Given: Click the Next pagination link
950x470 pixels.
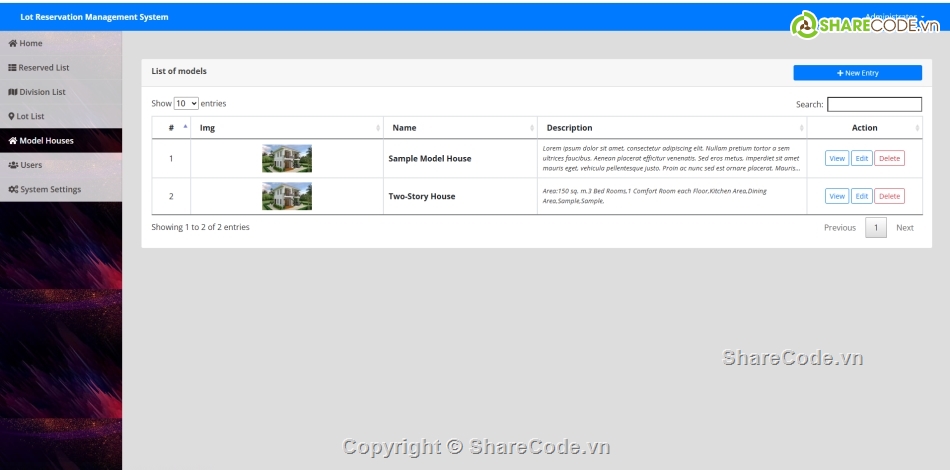Looking at the screenshot, I should [904, 228].
